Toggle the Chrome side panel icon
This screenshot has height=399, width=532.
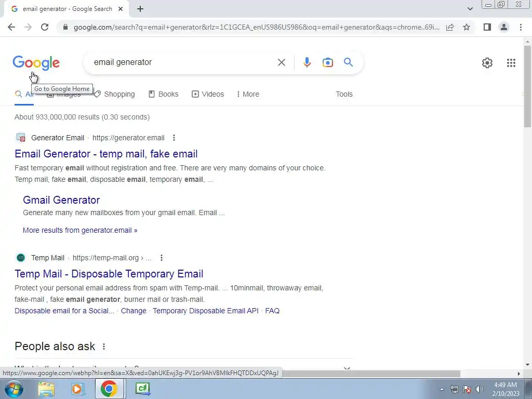pyautogui.click(x=487, y=27)
